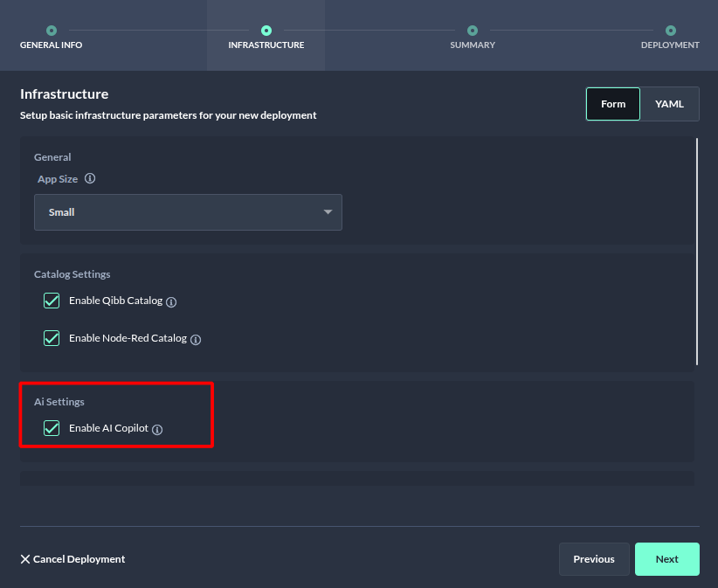Uncheck the Enable Qibb Catalog checkbox
Image resolution: width=718 pixels, height=588 pixels.
point(51,300)
